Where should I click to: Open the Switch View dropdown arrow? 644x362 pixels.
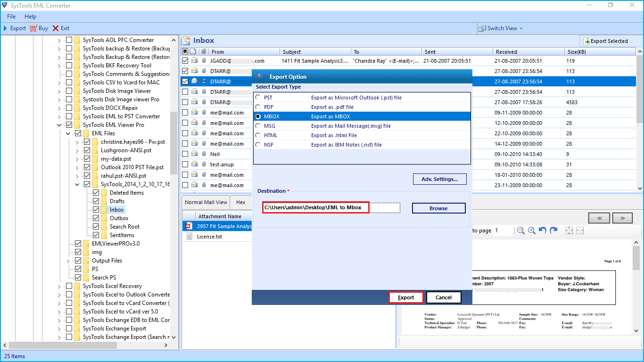click(521, 29)
